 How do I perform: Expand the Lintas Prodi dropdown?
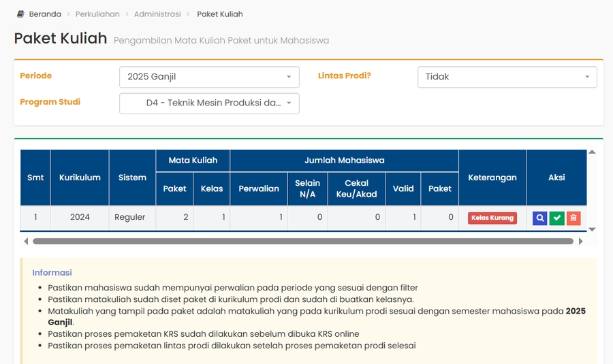click(507, 77)
